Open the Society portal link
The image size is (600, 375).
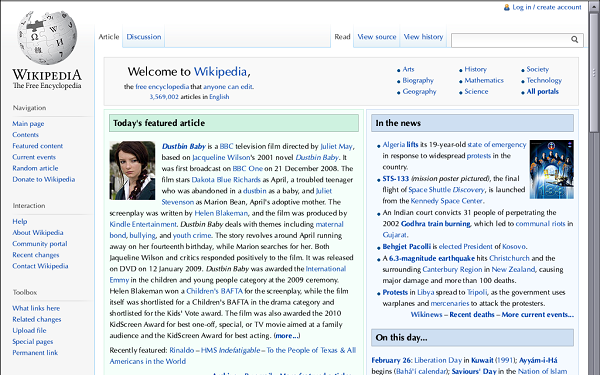(538, 69)
